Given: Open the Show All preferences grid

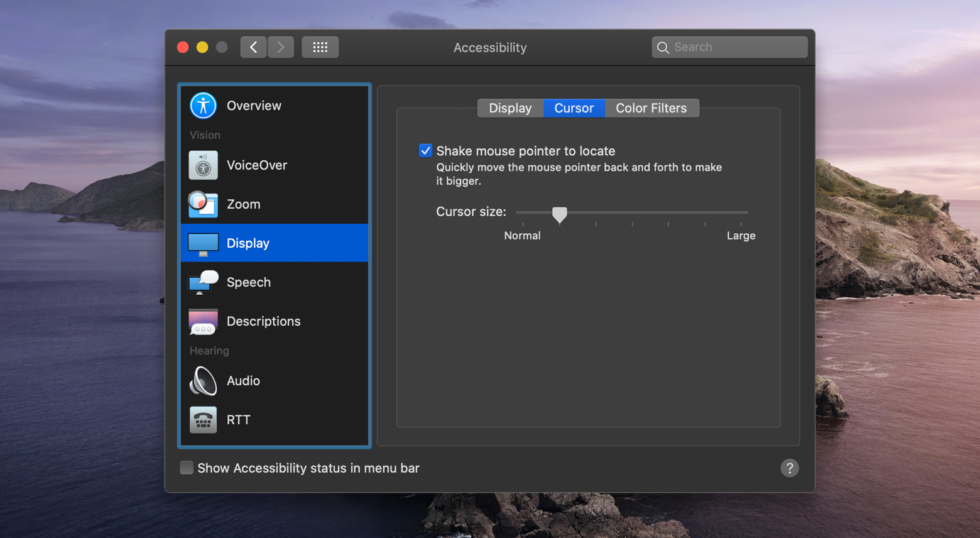Looking at the screenshot, I should coord(320,47).
